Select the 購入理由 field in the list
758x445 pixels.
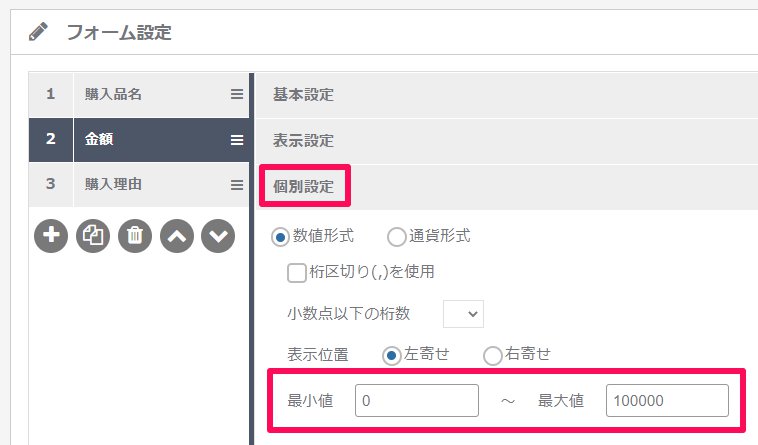point(139,185)
